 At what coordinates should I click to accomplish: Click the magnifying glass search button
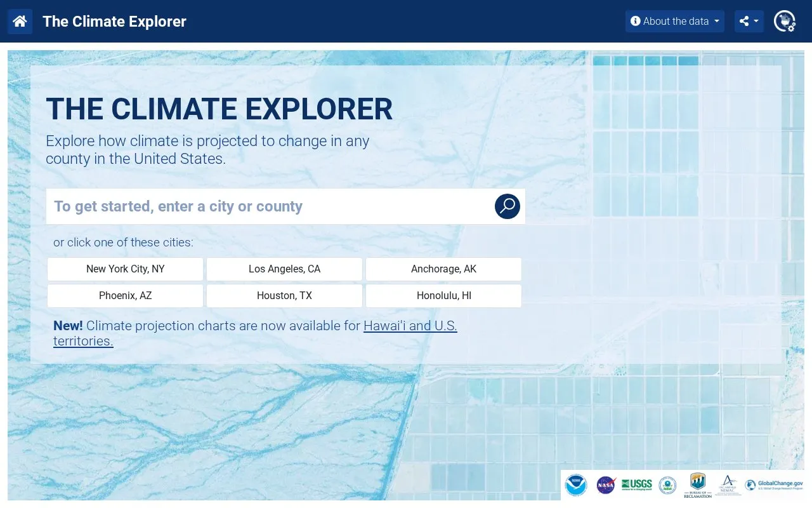[507, 206]
